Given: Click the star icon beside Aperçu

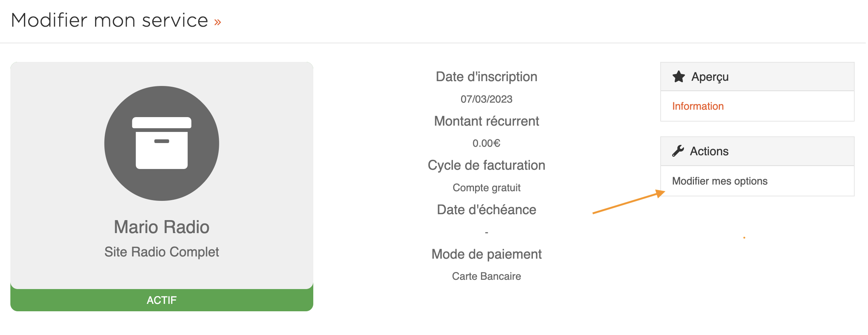Looking at the screenshot, I should pyautogui.click(x=678, y=77).
